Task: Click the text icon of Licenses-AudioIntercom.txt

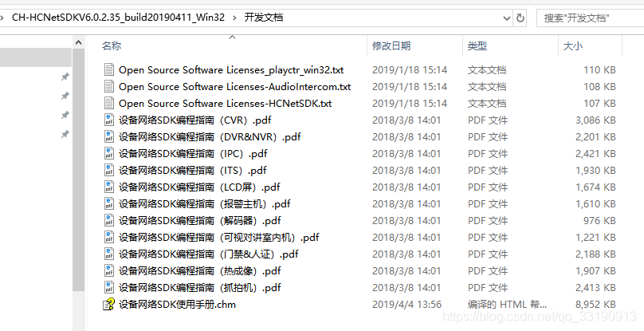Action: (109, 87)
